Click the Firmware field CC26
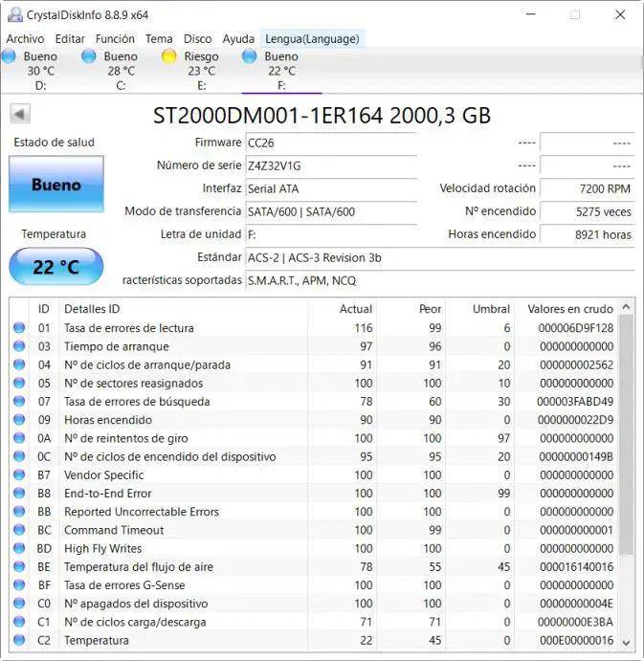644x661 pixels. 331,143
